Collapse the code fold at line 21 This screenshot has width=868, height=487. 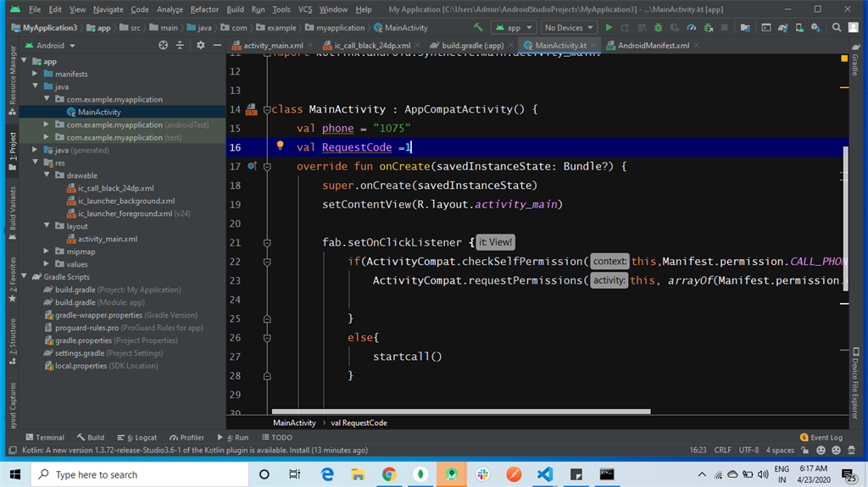(x=267, y=242)
